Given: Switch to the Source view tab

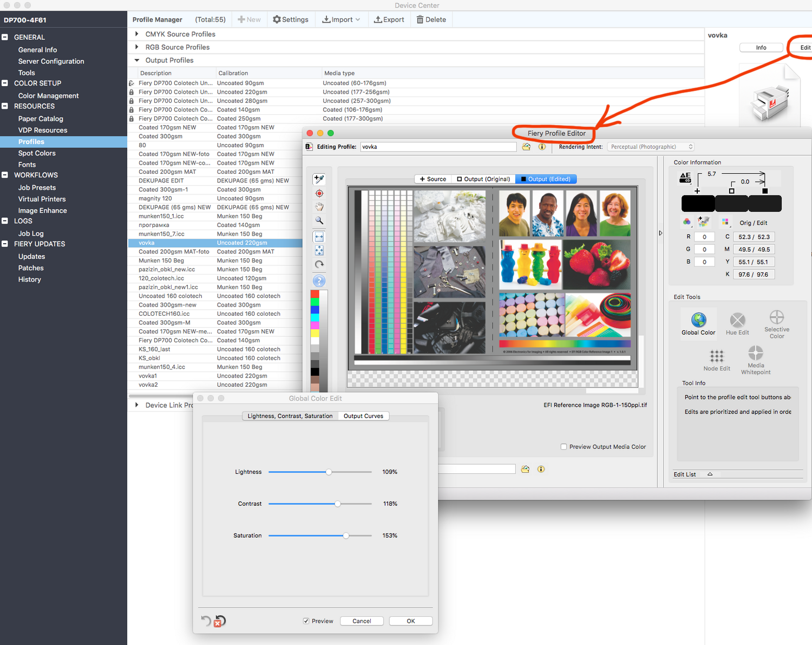Looking at the screenshot, I should [x=433, y=179].
